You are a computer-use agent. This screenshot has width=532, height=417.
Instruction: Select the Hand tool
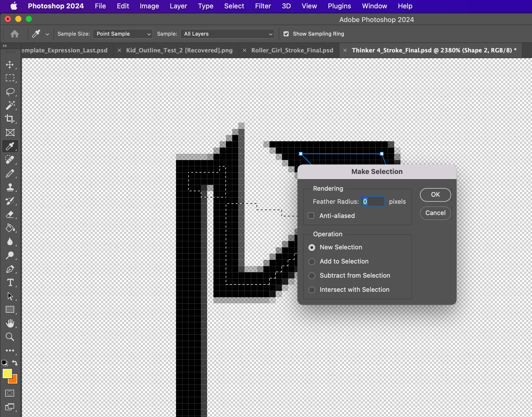[x=10, y=323]
